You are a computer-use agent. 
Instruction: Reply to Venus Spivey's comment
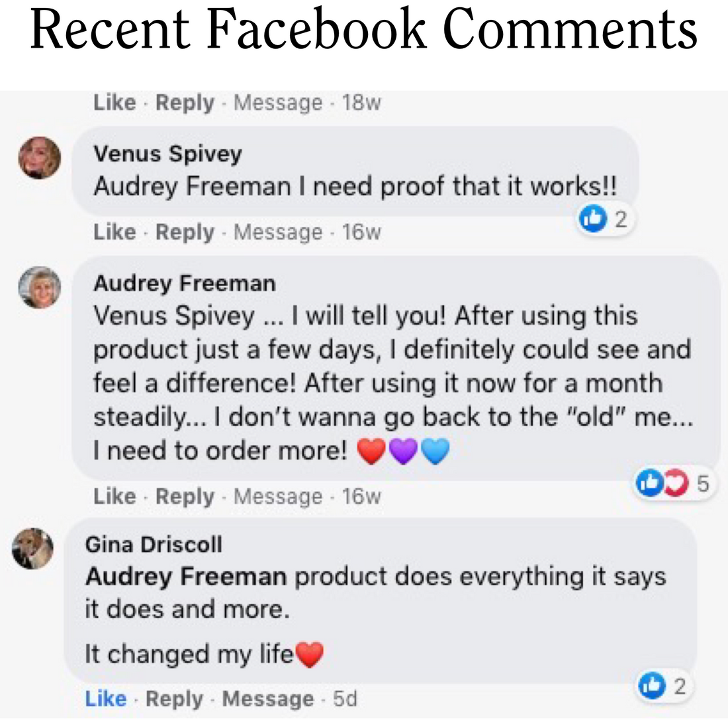[185, 232]
